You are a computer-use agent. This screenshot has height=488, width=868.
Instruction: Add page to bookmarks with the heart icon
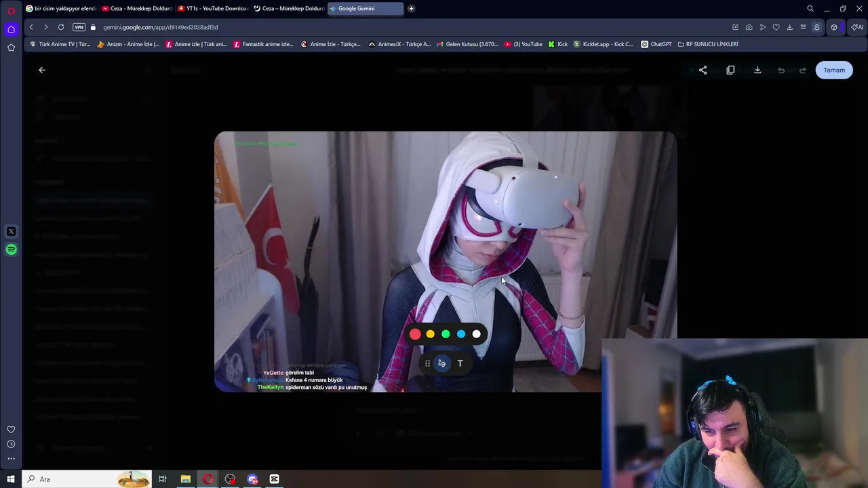click(776, 27)
